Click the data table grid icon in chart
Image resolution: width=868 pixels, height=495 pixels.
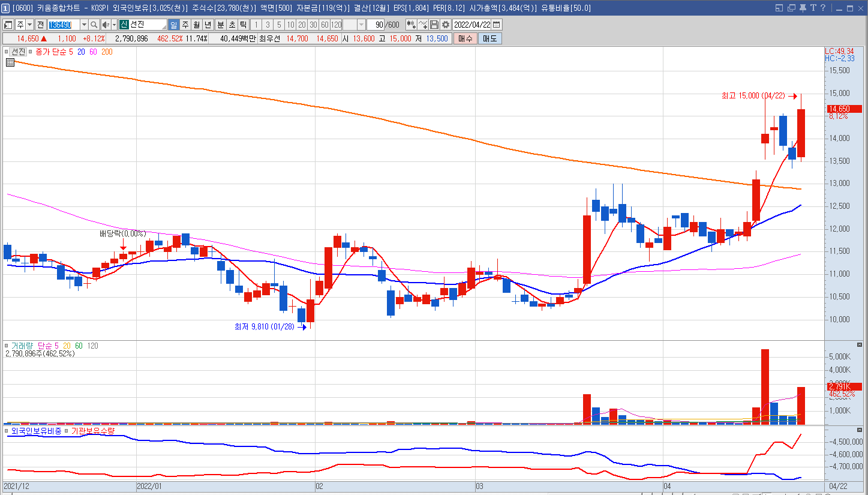(x=10, y=62)
